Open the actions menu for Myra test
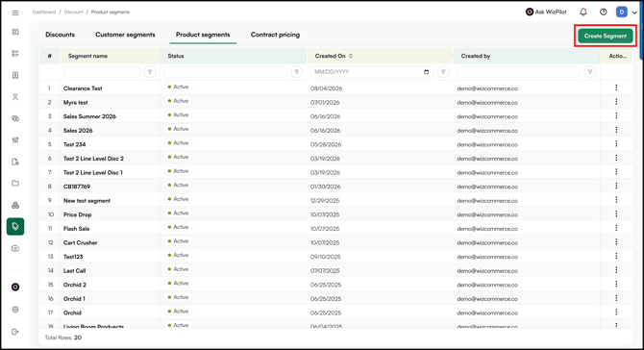The width and height of the screenshot is (644, 350). pyautogui.click(x=616, y=102)
